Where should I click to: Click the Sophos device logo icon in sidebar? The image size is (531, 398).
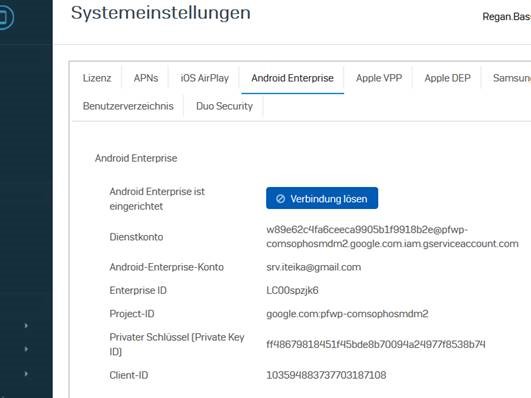pyautogui.click(x=5, y=17)
